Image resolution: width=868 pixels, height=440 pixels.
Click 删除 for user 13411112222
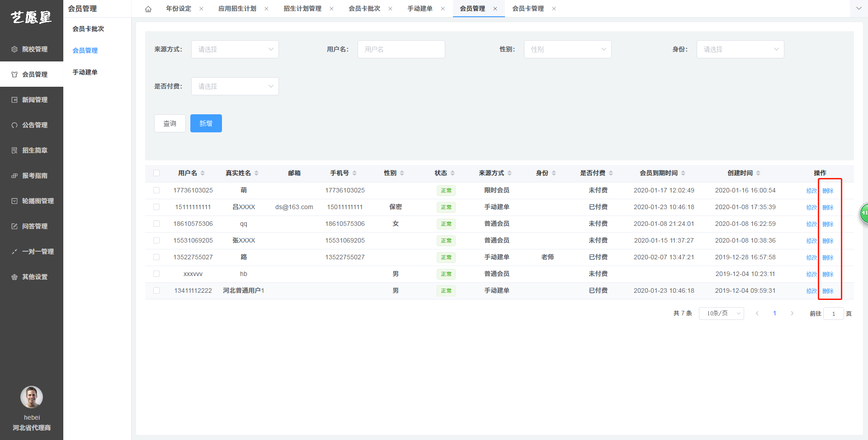[828, 291]
